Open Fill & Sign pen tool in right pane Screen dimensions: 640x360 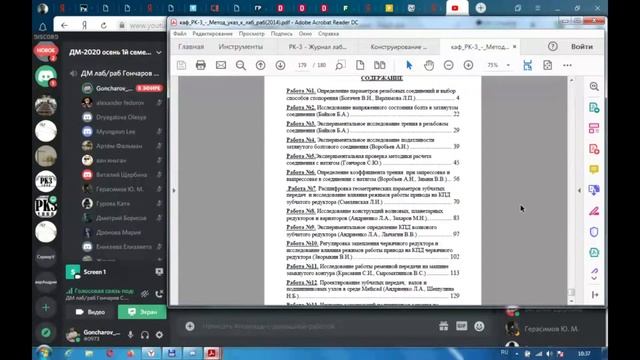point(594,211)
